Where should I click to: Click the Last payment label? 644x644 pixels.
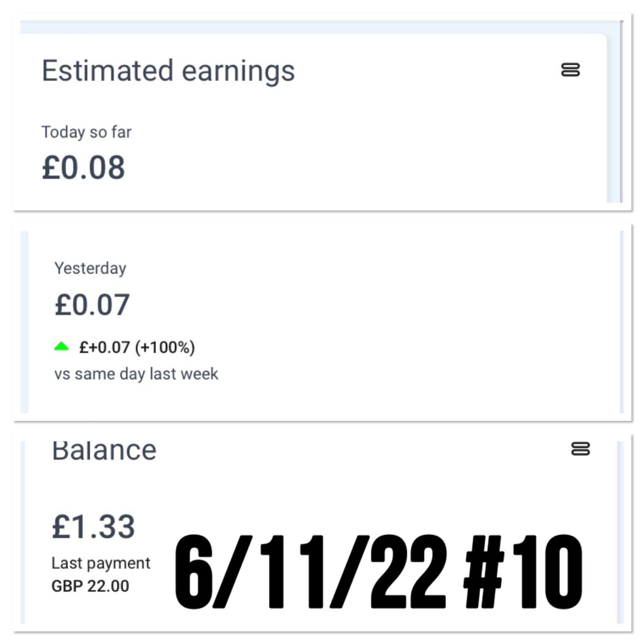coord(101,563)
